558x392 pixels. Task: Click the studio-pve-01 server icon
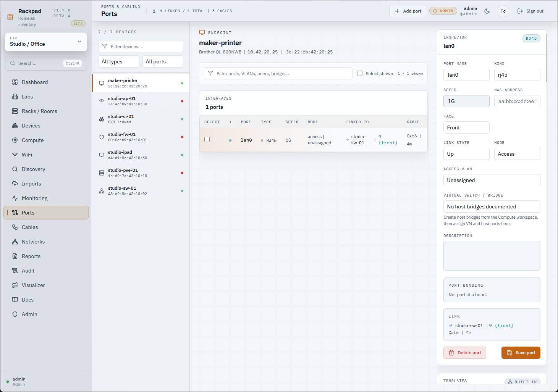(102, 173)
